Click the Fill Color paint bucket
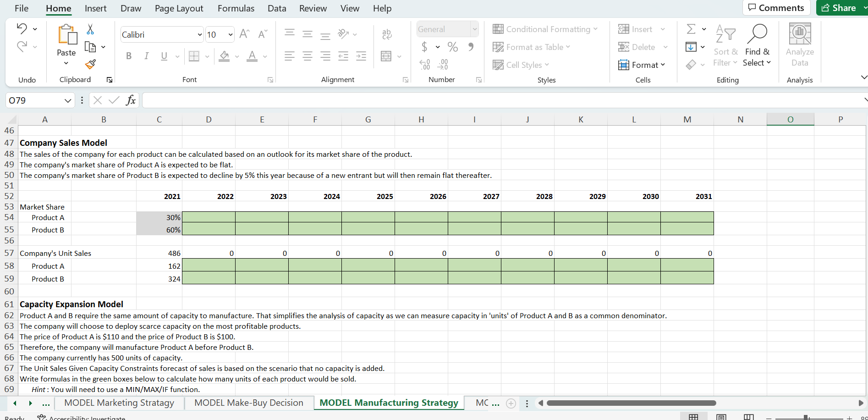This screenshot has height=420, width=868. coord(224,56)
